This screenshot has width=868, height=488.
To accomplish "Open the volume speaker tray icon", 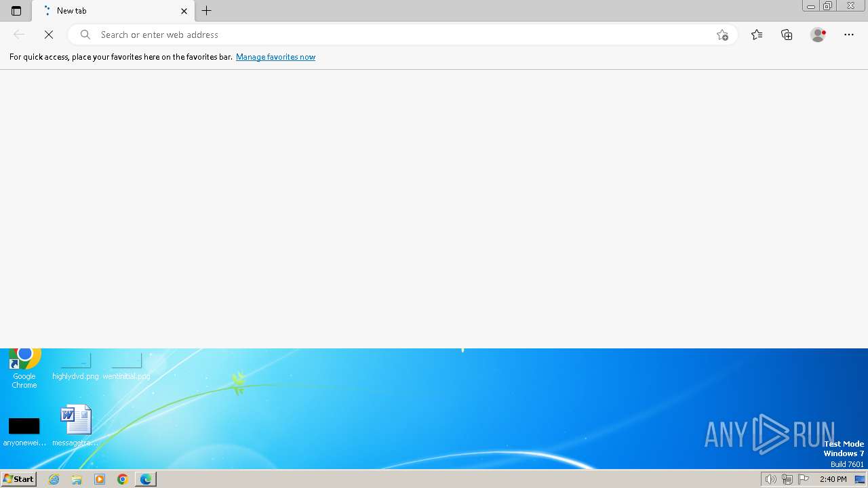I will pyautogui.click(x=770, y=479).
